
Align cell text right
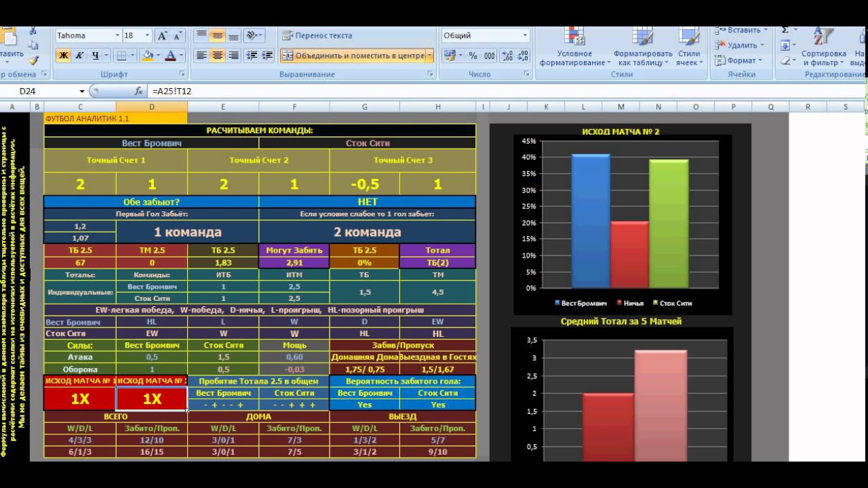233,56
